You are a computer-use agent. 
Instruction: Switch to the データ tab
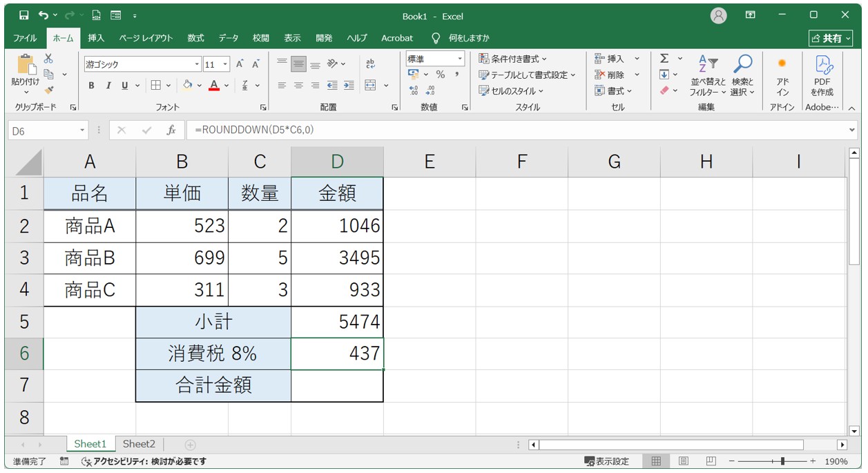[x=229, y=38]
